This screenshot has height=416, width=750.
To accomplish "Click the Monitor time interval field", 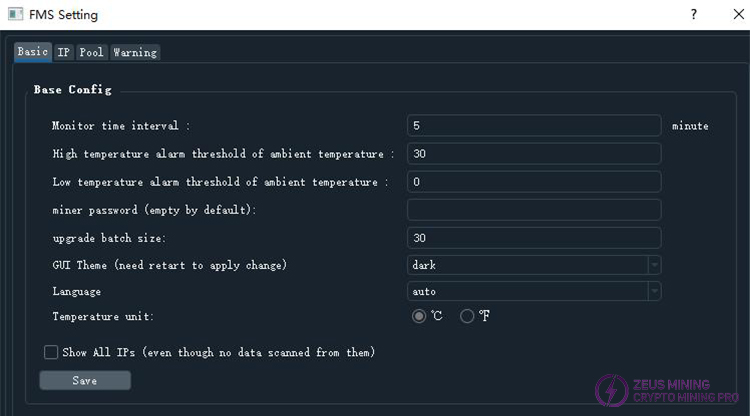I will tap(534, 125).
